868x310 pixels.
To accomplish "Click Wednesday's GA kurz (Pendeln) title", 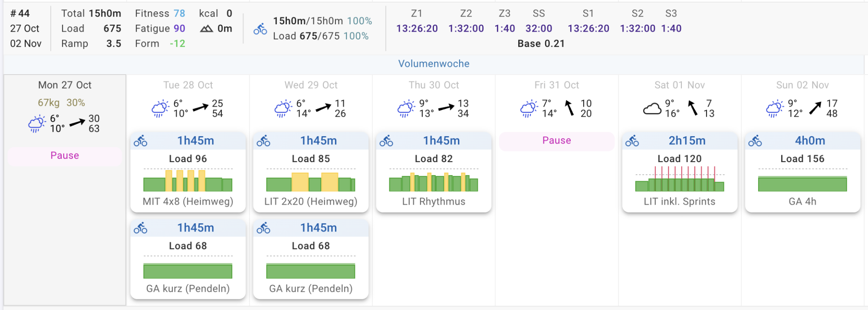I will click(x=311, y=289).
